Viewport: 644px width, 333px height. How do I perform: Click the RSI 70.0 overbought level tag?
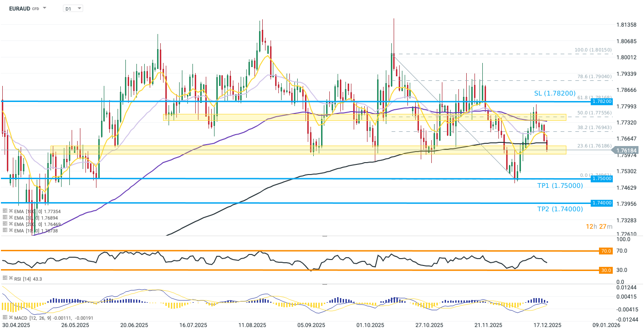coord(606,251)
